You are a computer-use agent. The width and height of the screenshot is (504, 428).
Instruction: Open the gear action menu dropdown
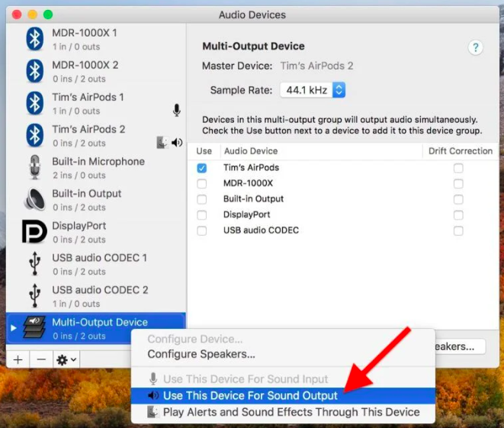click(x=66, y=359)
